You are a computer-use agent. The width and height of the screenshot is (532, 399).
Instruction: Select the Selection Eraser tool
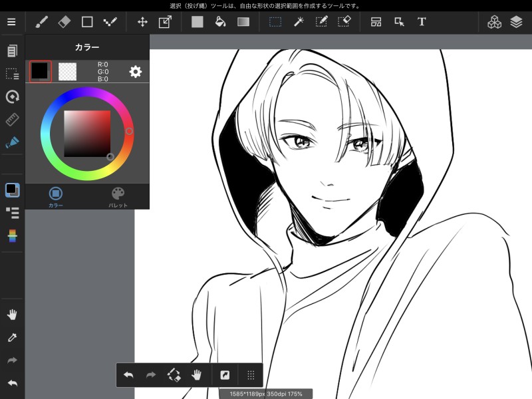tap(344, 22)
